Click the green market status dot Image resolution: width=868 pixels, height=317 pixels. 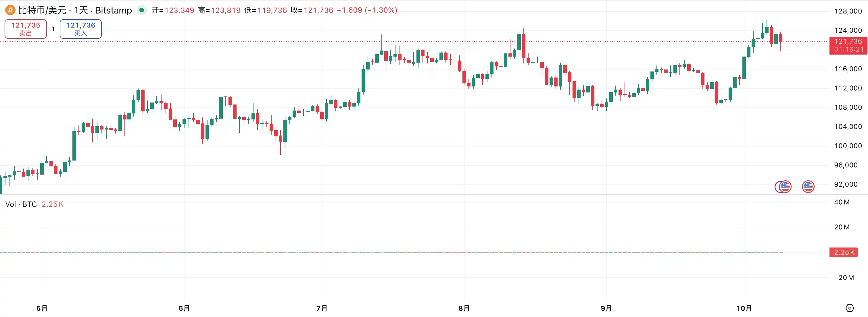142,10
